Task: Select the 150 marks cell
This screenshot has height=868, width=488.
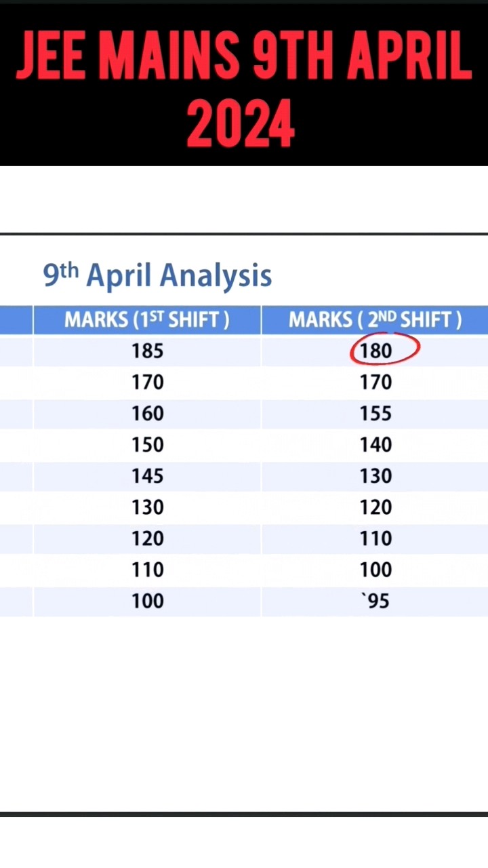Action: click(147, 445)
